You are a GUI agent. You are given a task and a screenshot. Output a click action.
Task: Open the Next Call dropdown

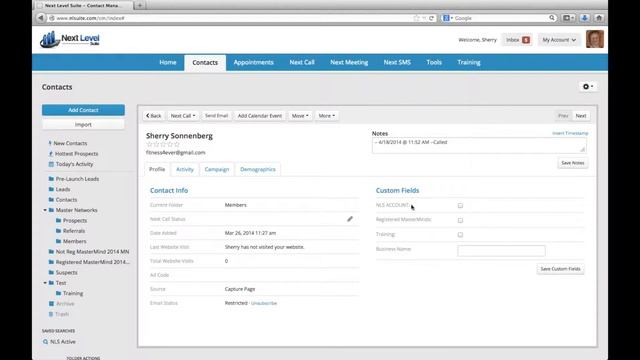(183, 116)
